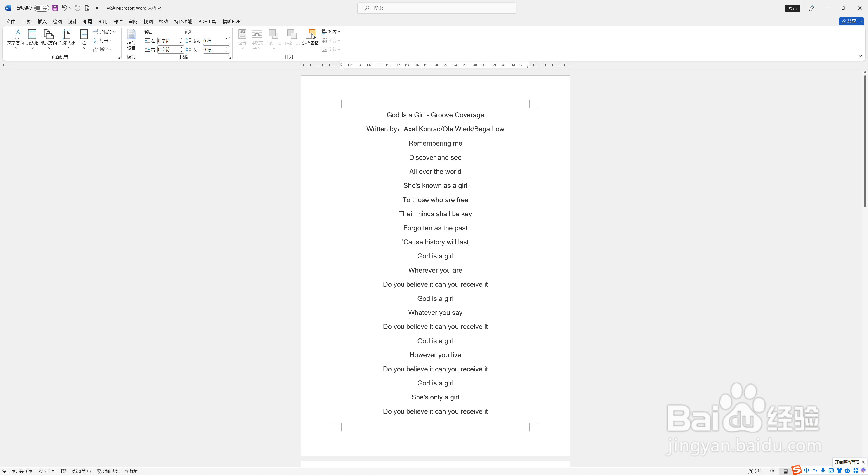Open the document title name dropdown
The image size is (868, 475).
coord(134,8)
